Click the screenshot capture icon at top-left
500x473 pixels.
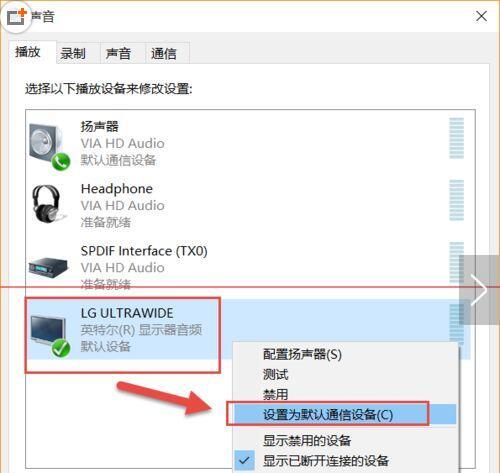(16, 16)
